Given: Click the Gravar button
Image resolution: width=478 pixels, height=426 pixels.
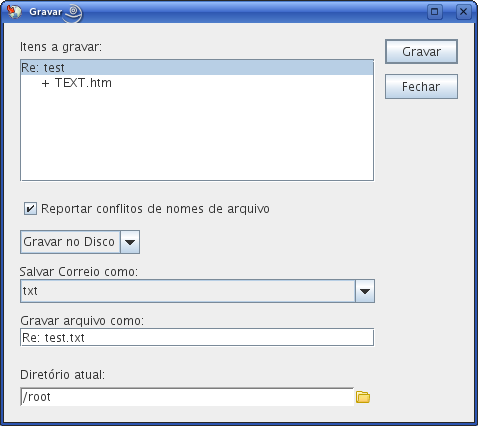Looking at the screenshot, I should click(x=421, y=52).
